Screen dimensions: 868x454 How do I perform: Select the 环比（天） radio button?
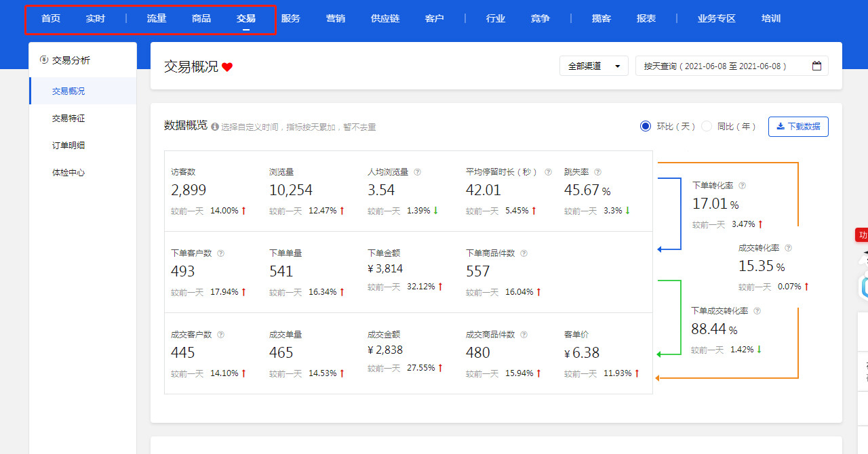point(646,126)
